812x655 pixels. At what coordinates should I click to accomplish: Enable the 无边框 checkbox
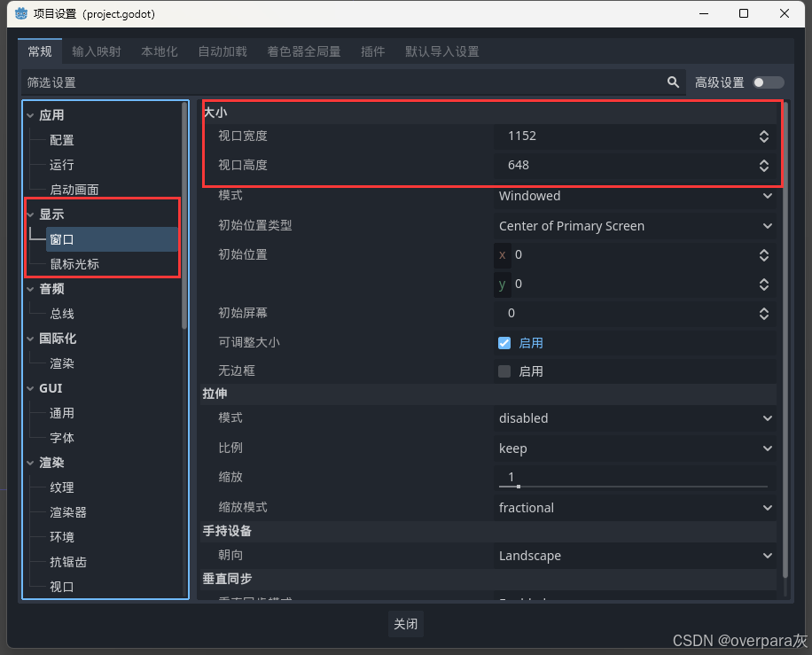pyautogui.click(x=504, y=371)
